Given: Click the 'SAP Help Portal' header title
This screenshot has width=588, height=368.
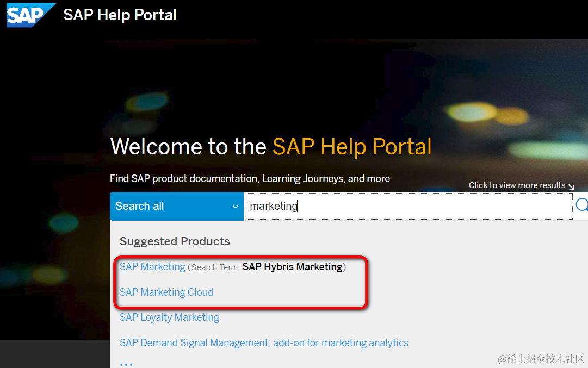Looking at the screenshot, I should pyautogui.click(x=120, y=15).
